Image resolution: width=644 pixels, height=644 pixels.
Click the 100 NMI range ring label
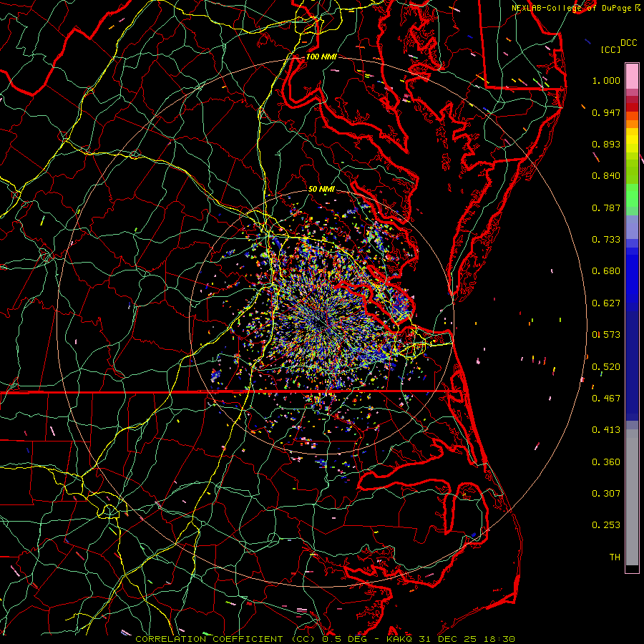click(x=321, y=57)
